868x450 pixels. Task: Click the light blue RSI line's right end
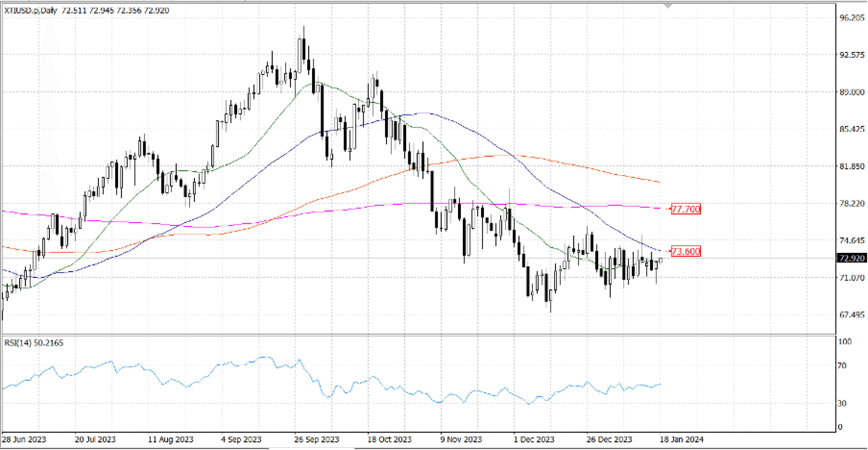[660, 384]
